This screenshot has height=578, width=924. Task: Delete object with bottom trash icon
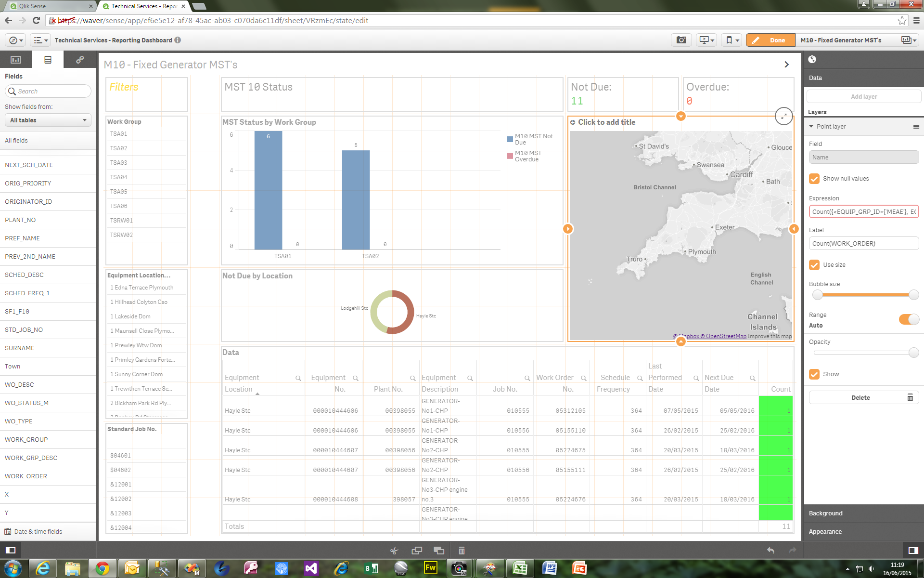pyautogui.click(x=462, y=550)
